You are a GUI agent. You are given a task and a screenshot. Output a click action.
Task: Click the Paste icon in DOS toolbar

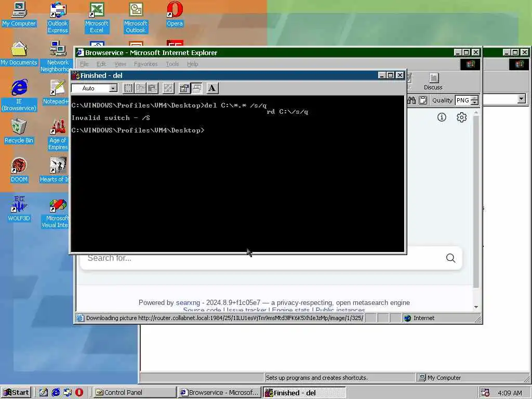(x=153, y=88)
